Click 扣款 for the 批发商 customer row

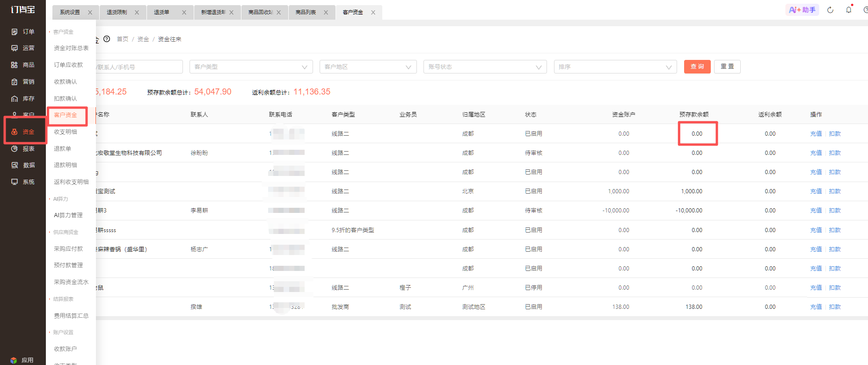835,307
